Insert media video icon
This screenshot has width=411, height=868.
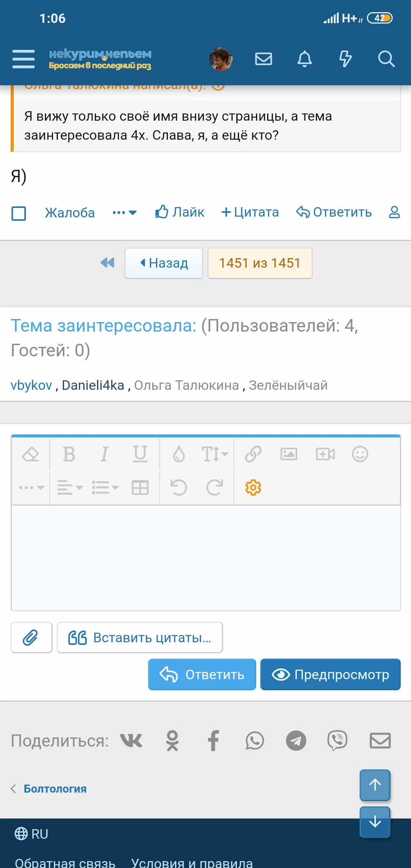coord(325,454)
